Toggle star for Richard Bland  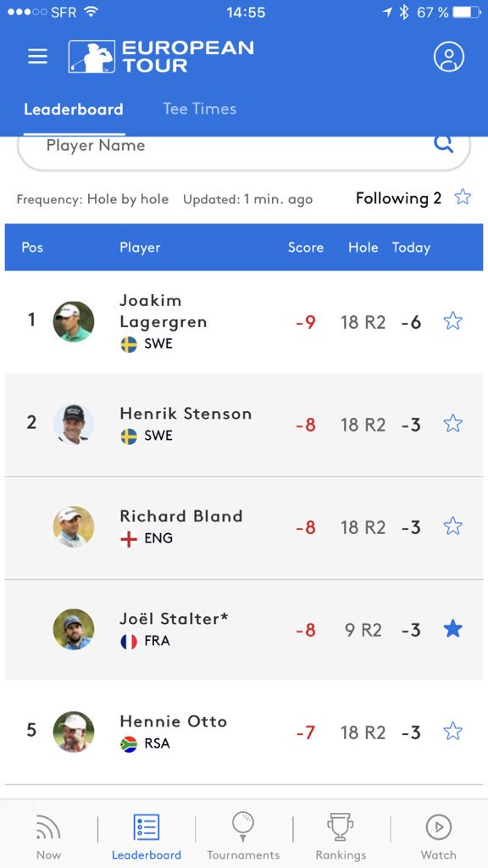click(452, 526)
